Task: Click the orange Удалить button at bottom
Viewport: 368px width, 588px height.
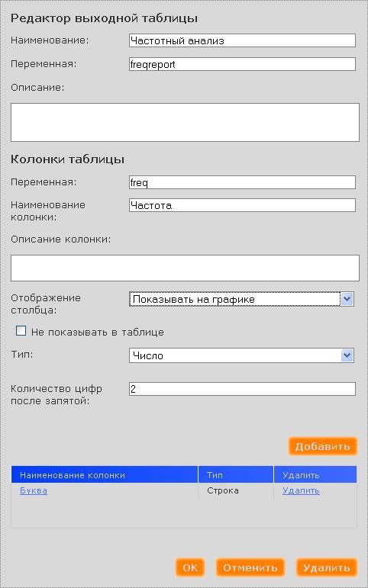Action: [x=326, y=567]
